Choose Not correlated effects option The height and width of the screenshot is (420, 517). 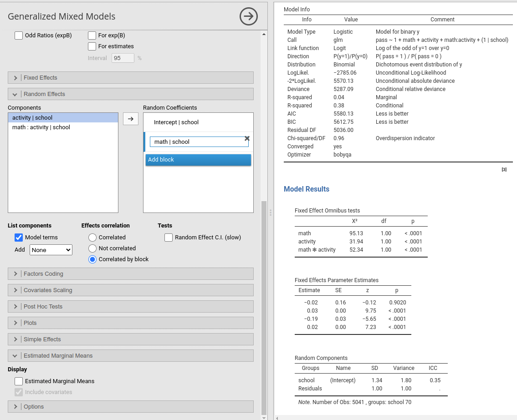92,248
